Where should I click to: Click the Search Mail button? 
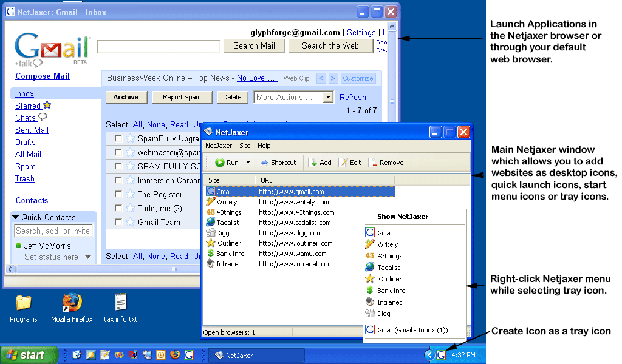pos(254,46)
